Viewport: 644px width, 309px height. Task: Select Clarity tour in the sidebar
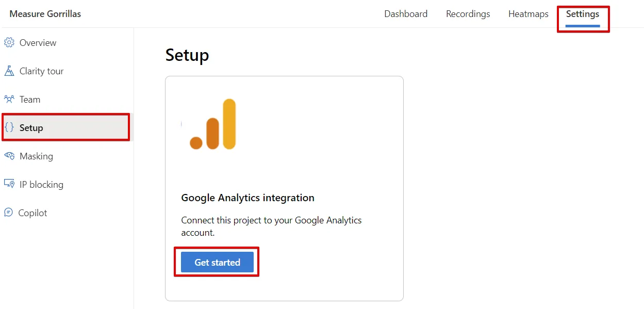point(41,71)
